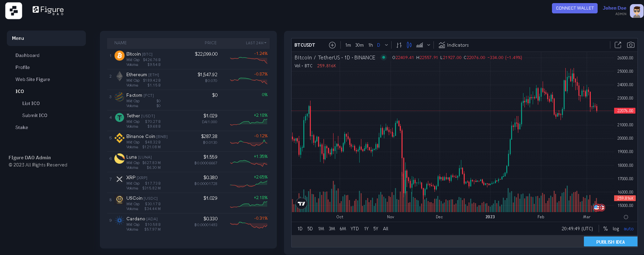This screenshot has width=644, height=255.
Task: Open the List ICO submenu item
Action: tap(31, 103)
